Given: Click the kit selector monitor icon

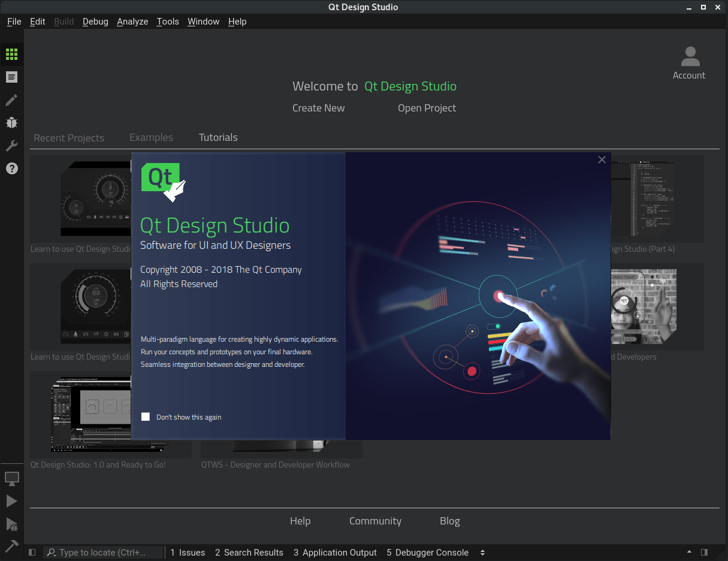Looking at the screenshot, I should [x=11, y=478].
